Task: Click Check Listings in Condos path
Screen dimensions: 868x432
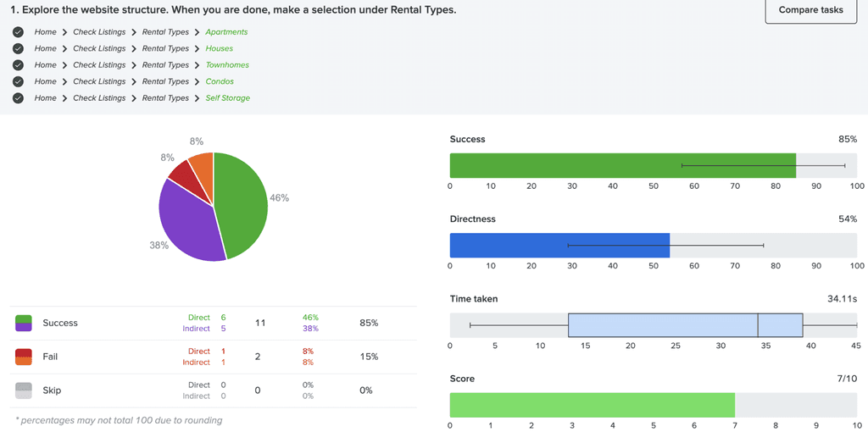Action: coord(99,81)
